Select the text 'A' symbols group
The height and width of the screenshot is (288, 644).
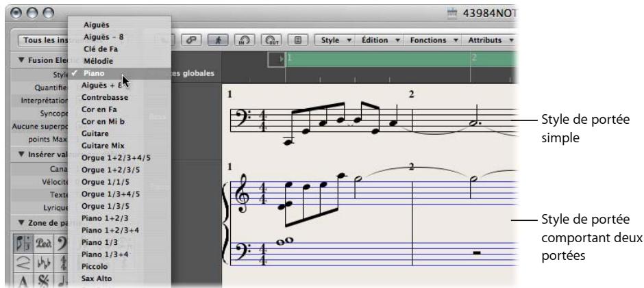coord(23,280)
